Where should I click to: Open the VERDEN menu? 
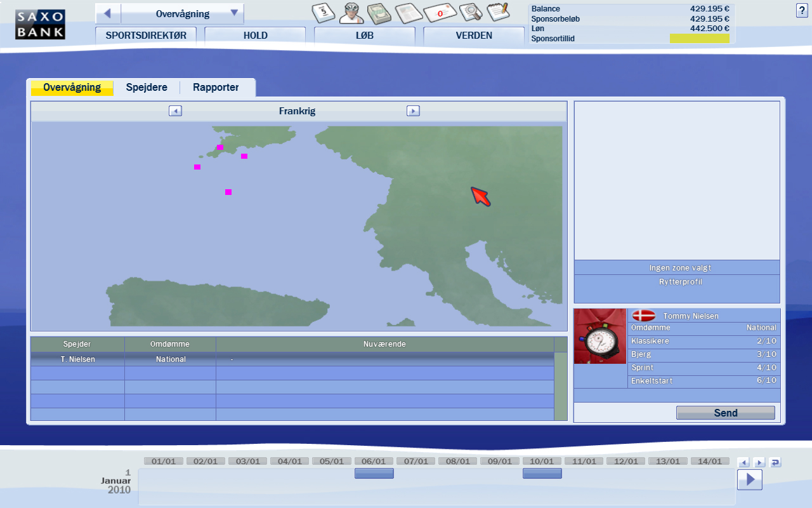[474, 36]
